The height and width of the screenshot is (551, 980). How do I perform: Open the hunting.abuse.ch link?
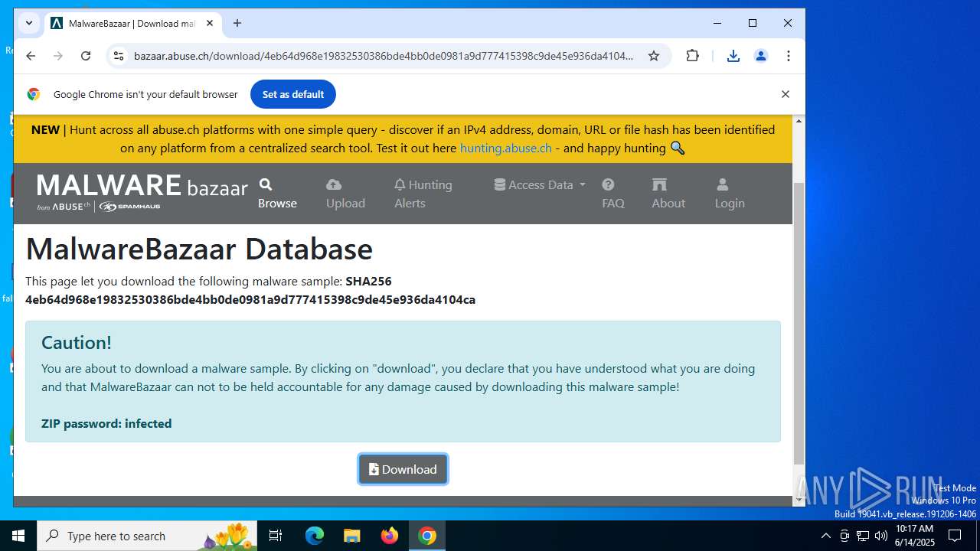click(505, 148)
